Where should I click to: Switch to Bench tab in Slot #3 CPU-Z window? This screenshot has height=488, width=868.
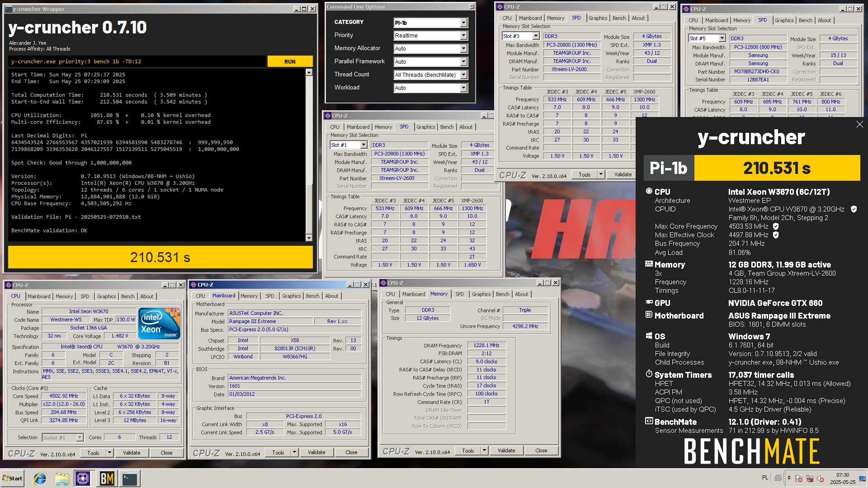click(x=619, y=18)
